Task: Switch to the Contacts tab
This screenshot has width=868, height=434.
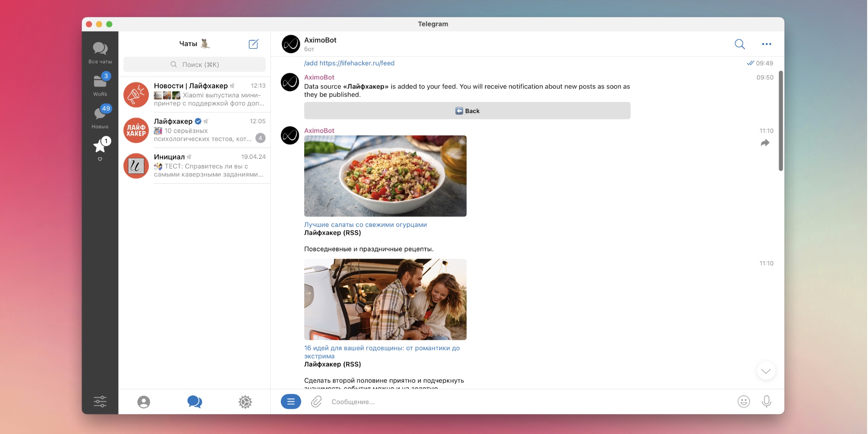Action: click(144, 402)
